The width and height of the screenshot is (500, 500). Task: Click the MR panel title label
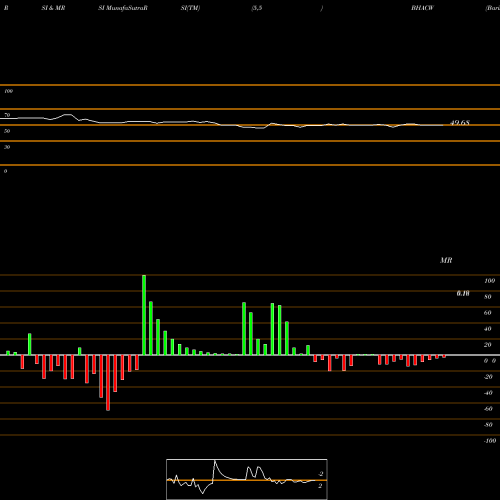[446, 260]
